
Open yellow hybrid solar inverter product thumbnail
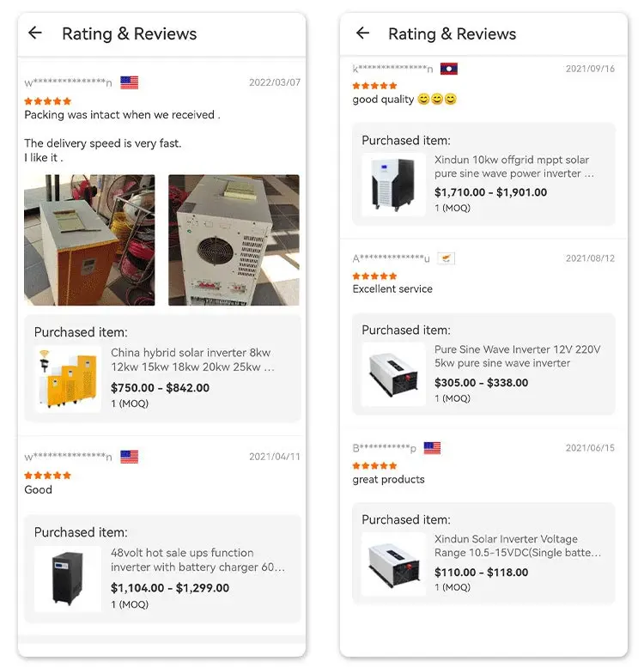68,379
